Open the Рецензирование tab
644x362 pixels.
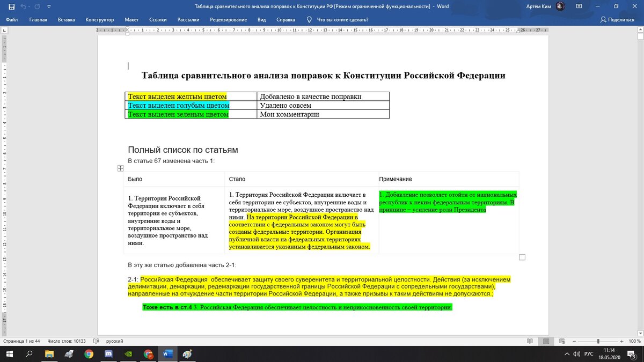click(228, 20)
